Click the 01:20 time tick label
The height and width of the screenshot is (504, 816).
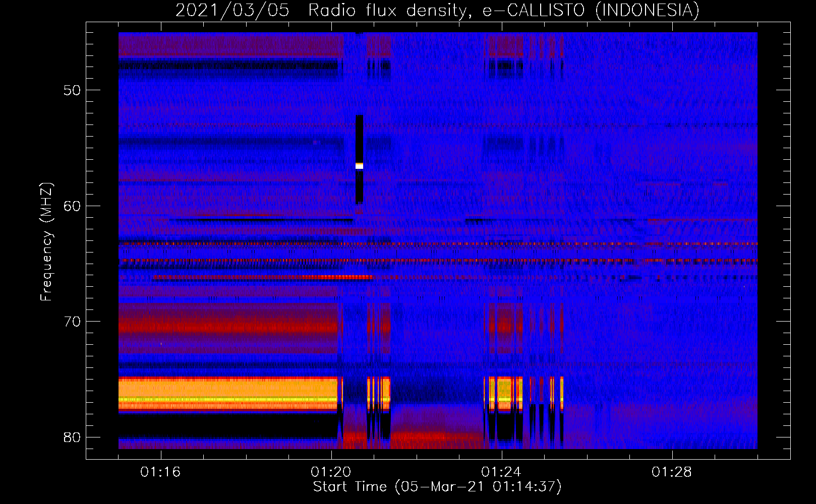[x=331, y=472]
